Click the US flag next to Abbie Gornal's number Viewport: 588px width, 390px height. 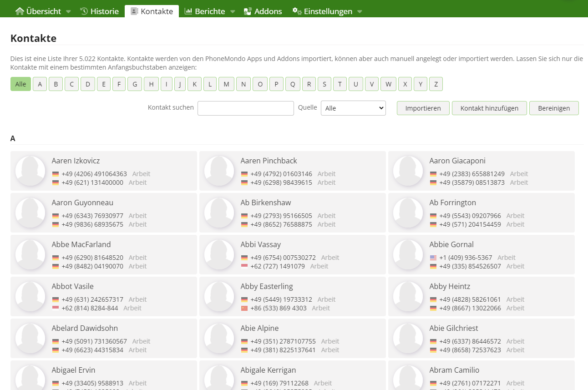[433, 258]
